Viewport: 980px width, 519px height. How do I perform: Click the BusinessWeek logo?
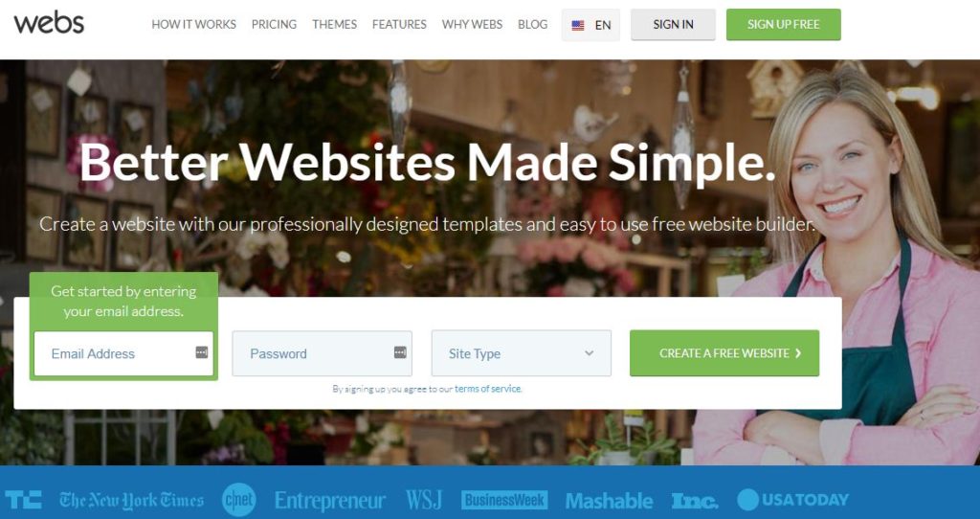point(504,500)
